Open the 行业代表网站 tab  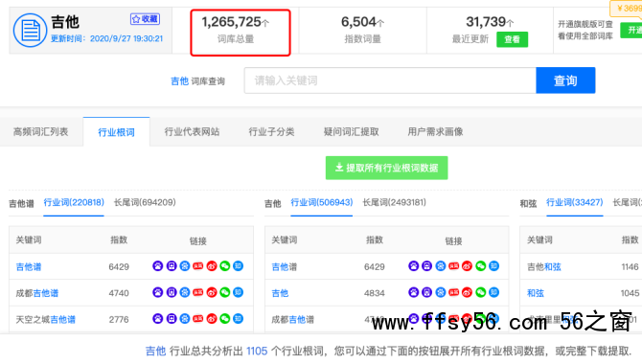click(192, 132)
